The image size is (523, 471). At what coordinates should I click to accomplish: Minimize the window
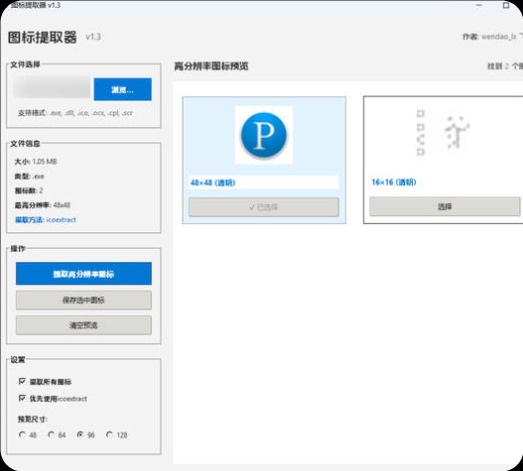tap(479, 5)
